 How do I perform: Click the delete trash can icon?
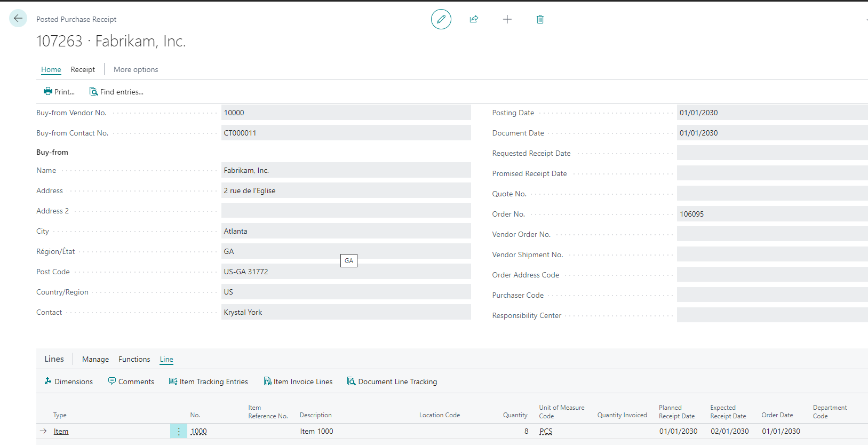click(x=540, y=19)
